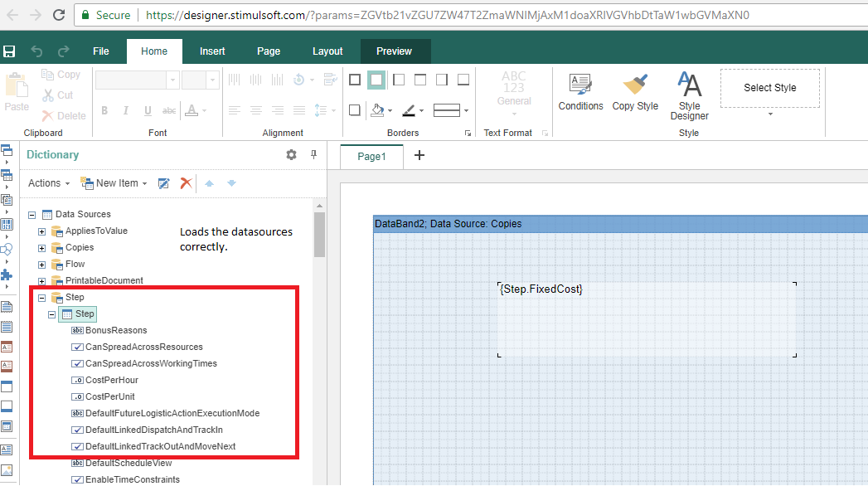Select CostPerHour field

[x=105, y=381]
